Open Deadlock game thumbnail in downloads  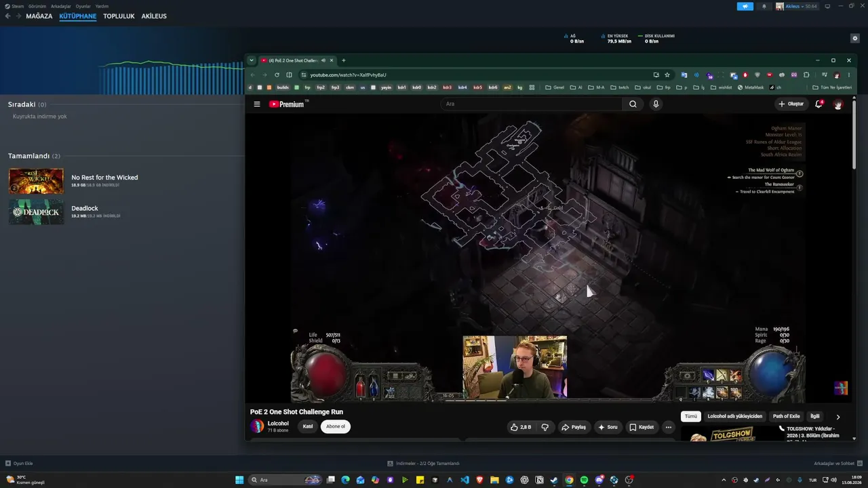[x=36, y=211]
